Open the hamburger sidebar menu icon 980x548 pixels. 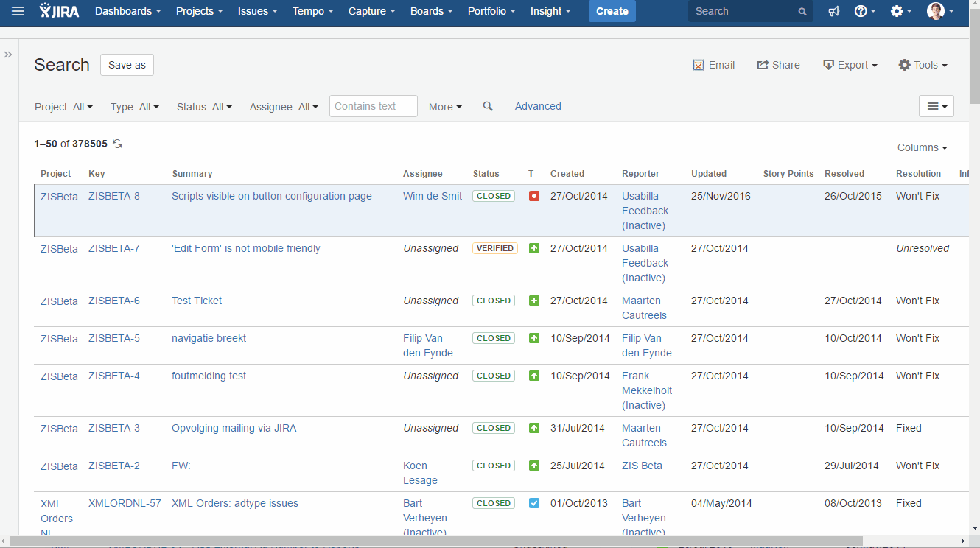pos(18,11)
